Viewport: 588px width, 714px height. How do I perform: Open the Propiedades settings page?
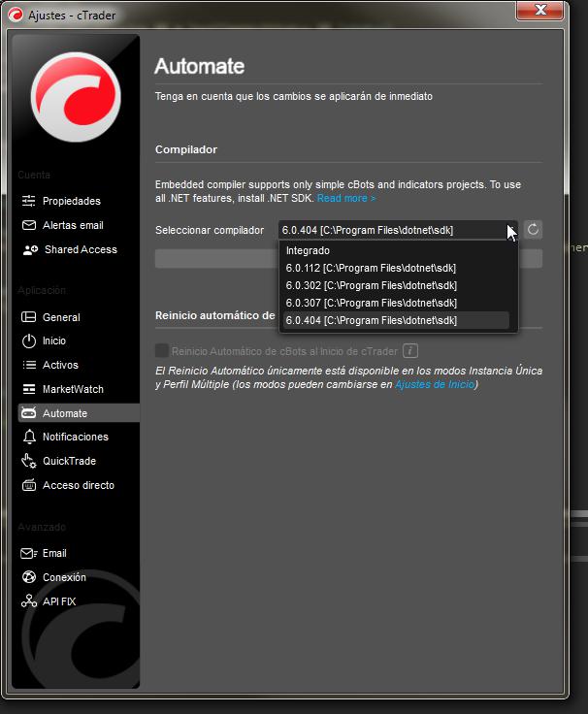click(72, 201)
